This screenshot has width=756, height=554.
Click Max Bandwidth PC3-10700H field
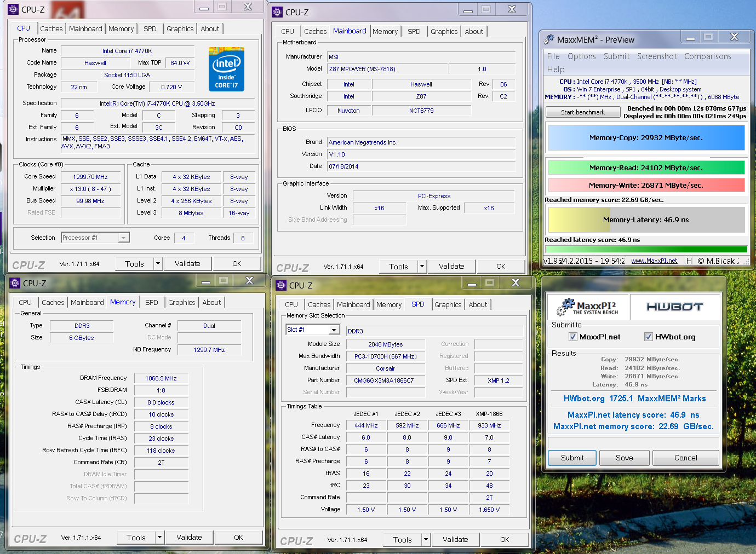[x=386, y=356]
